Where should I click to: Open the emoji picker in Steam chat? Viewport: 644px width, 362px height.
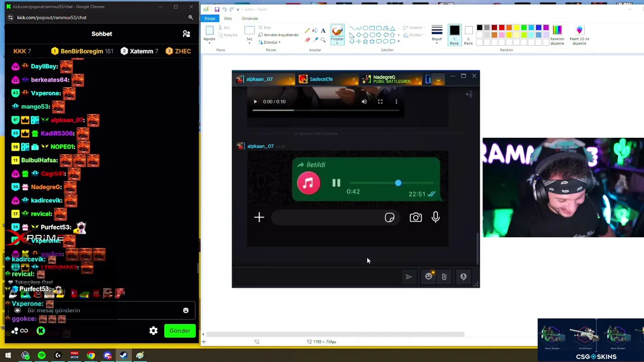pos(429,277)
